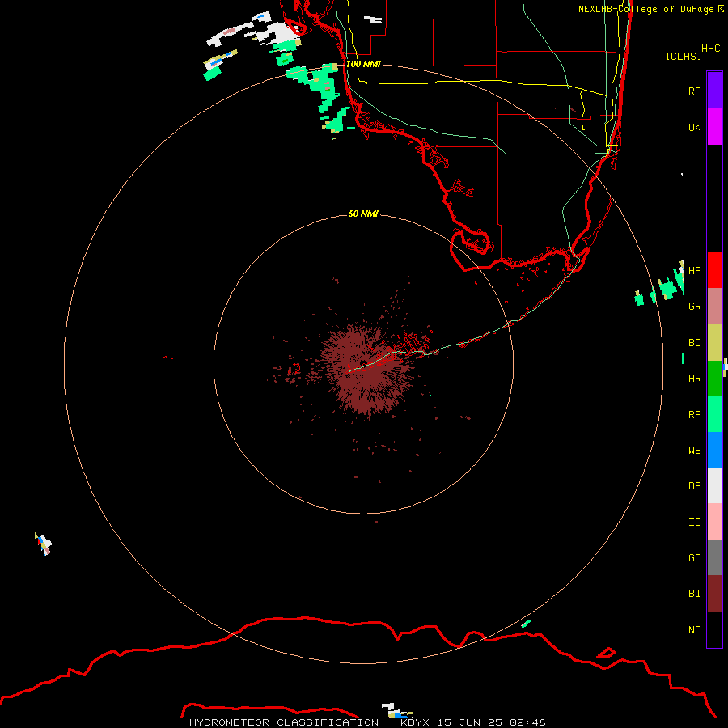
Task: Click the GC gray legend swatch
Action: pyautogui.click(x=714, y=557)
